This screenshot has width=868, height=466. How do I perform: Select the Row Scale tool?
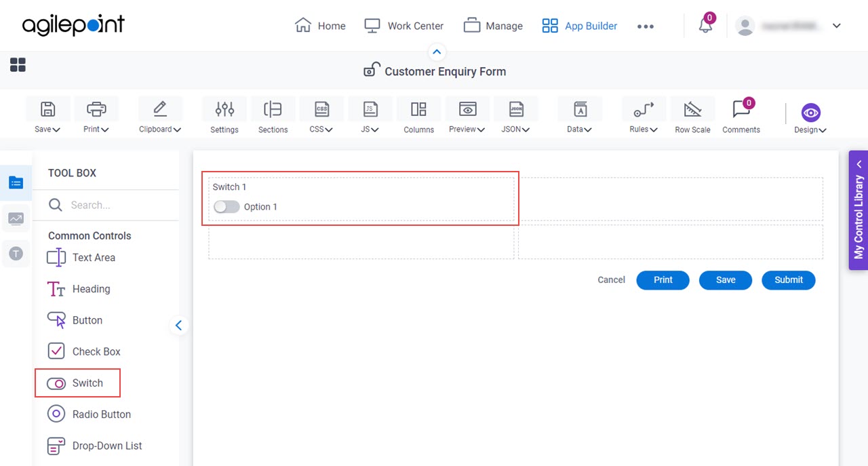click(x=692, y=115)
